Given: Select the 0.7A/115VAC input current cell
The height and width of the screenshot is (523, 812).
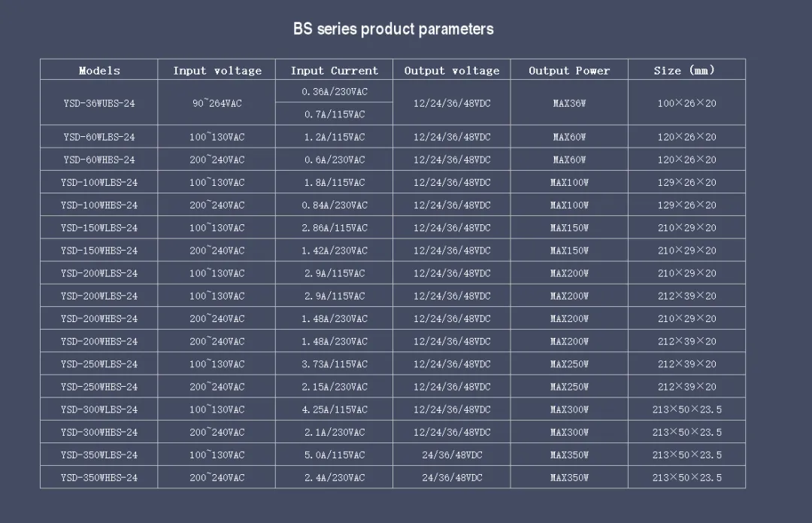Looking at the screenshot, I should coord(334,114).
